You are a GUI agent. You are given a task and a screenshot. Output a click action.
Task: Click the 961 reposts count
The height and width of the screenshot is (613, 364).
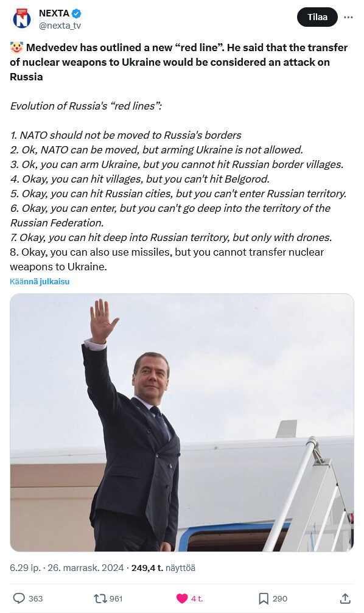pyautogui.click(x=116, y=598)
